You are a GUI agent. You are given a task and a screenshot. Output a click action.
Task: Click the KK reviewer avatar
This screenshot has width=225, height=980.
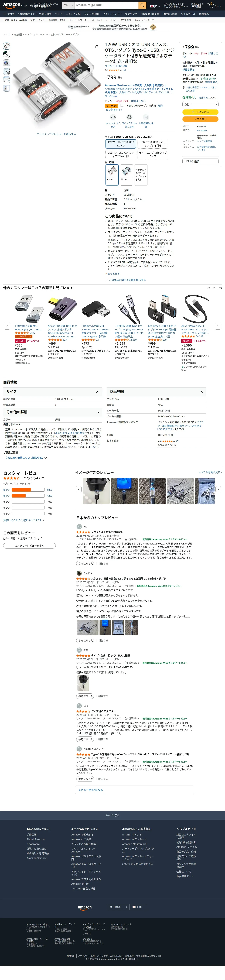[79, 526]
